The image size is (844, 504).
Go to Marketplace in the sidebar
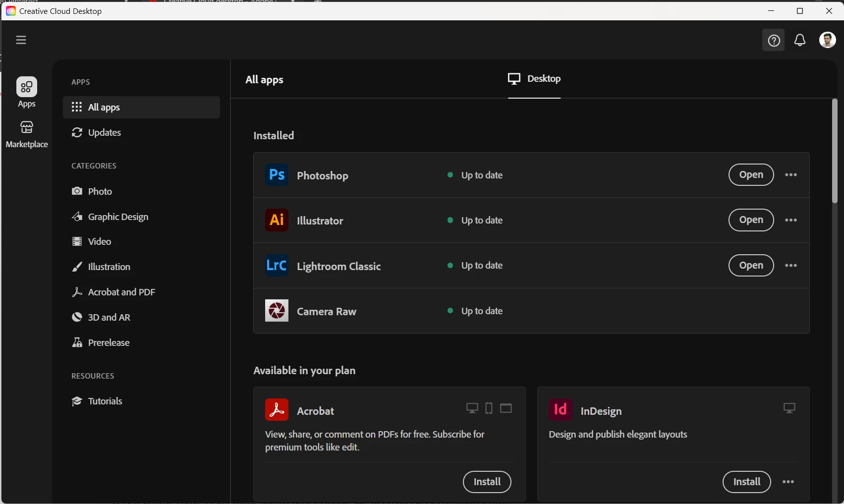pos(27,134)
